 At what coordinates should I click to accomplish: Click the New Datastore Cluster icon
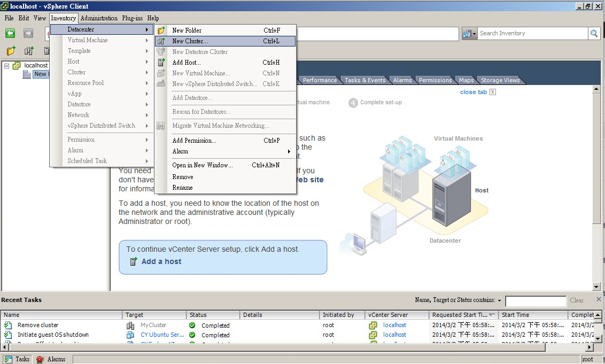point(161,52)
